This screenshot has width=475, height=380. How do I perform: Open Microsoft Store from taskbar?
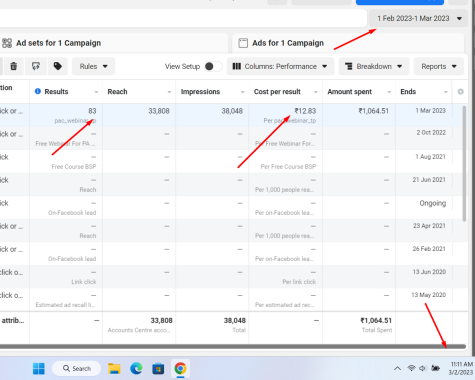[x=158, y=369]
